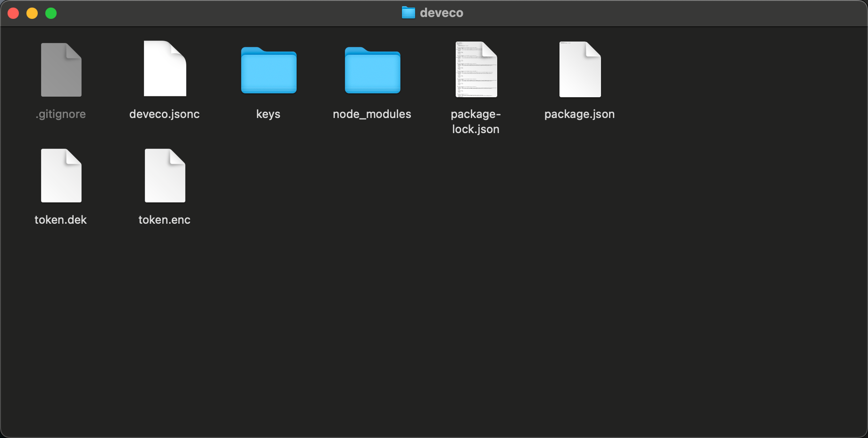Click the "token.enc" file name label

[x=165, y=220]
